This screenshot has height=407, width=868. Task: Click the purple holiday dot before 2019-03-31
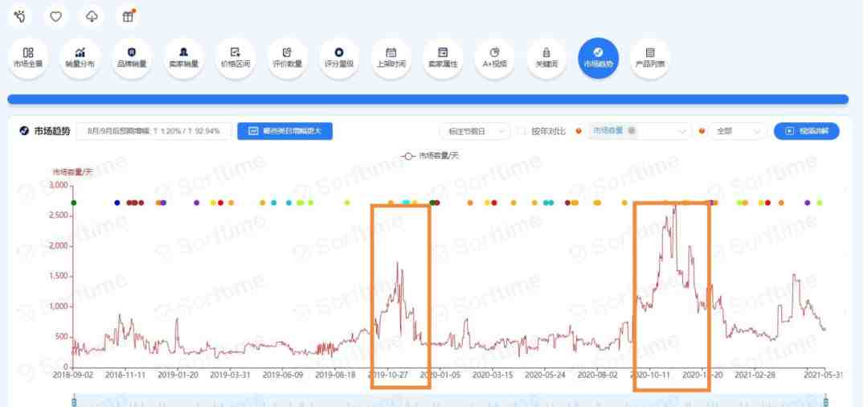pos(197,203)
